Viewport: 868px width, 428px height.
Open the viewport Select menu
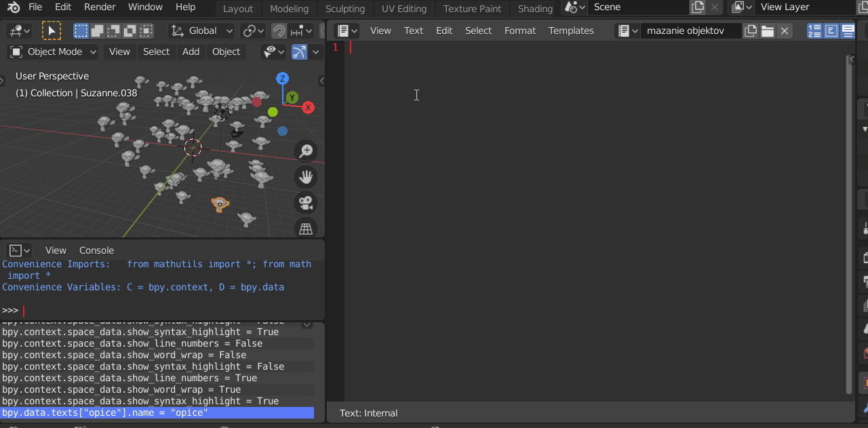pos(156,52)
